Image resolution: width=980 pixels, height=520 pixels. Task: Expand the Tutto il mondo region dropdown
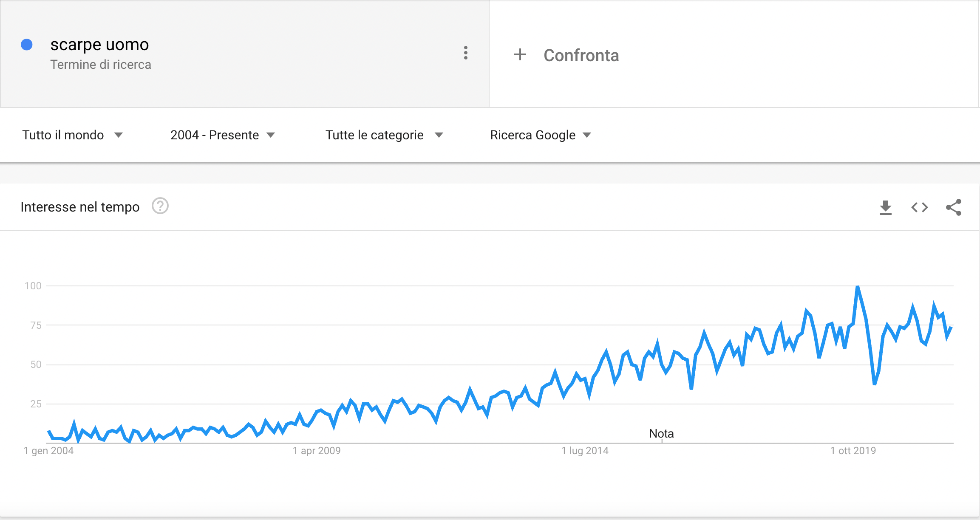(72, 135)
